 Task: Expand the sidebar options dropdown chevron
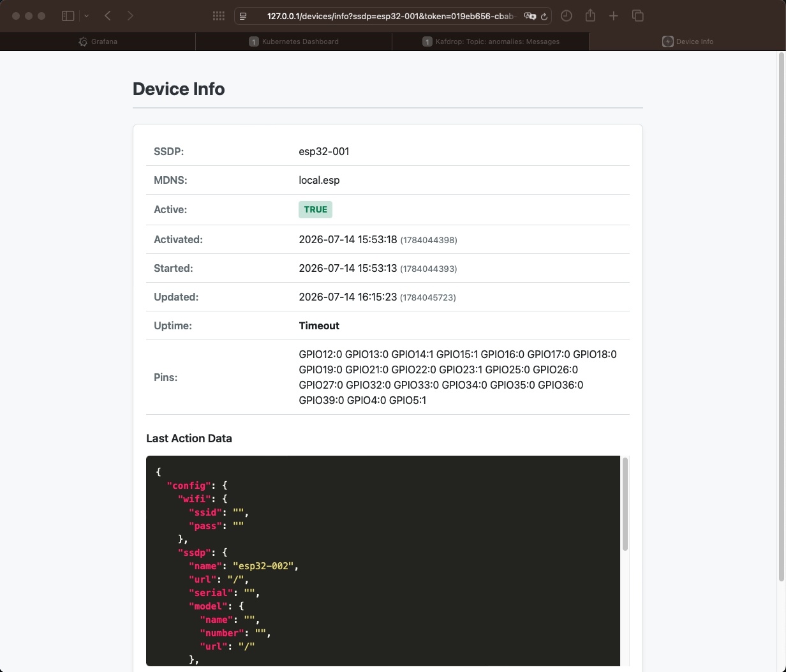pyautogui.click(x=86, y=16)
